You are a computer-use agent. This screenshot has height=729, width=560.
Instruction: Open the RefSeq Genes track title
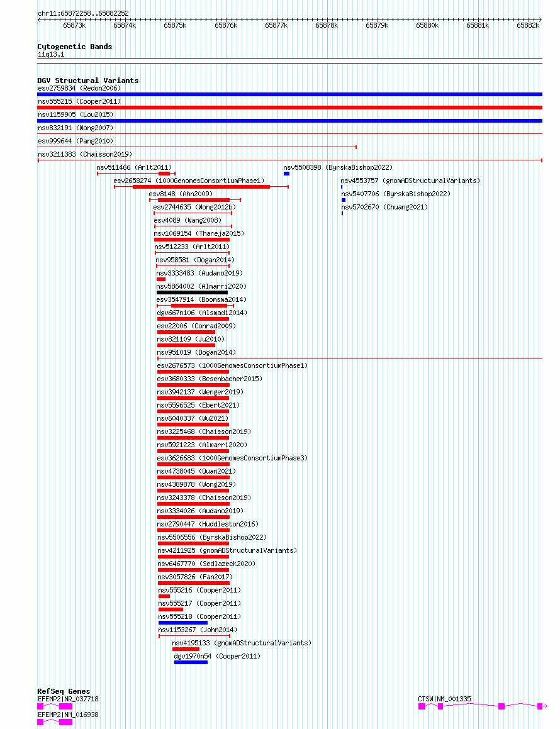64,691
